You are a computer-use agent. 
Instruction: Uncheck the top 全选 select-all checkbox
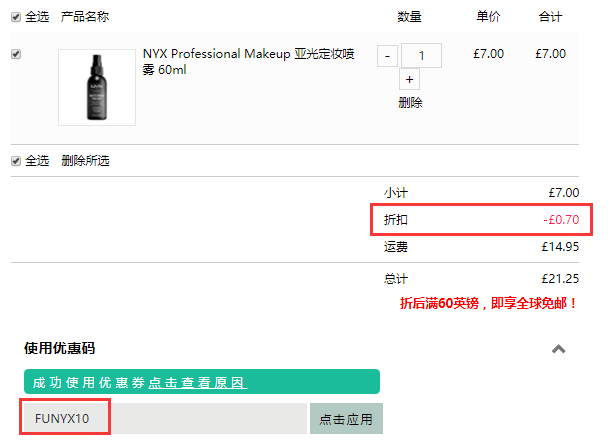click(x=16, y=17)
